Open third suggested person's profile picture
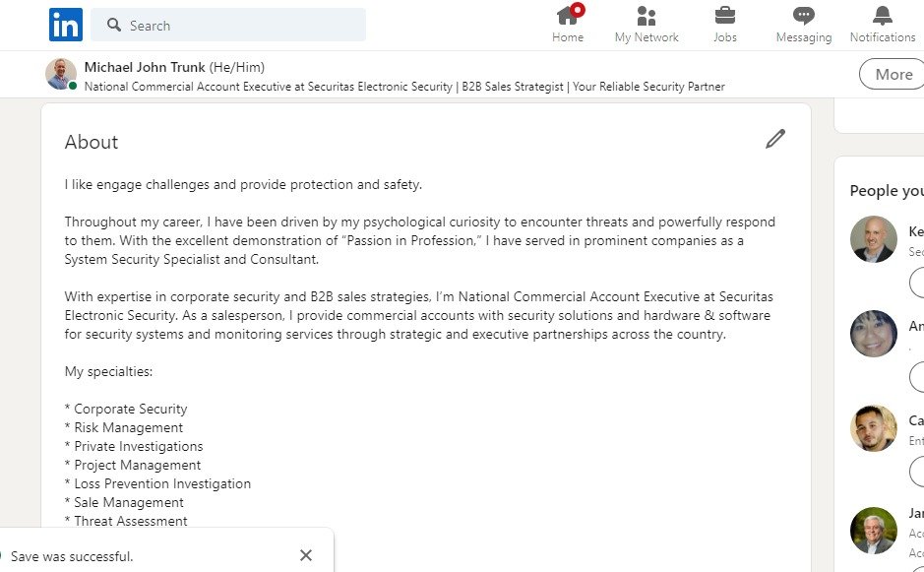 (x=873, y=428)
